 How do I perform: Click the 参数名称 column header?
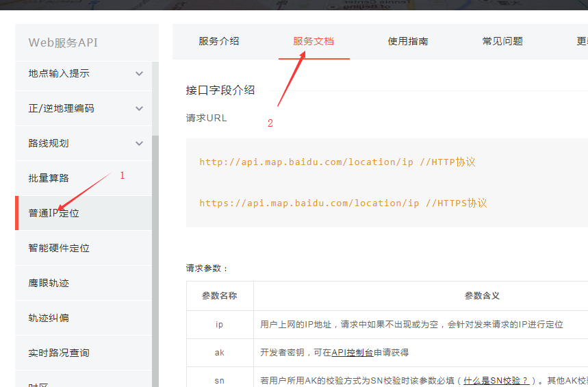click(220, 296)
